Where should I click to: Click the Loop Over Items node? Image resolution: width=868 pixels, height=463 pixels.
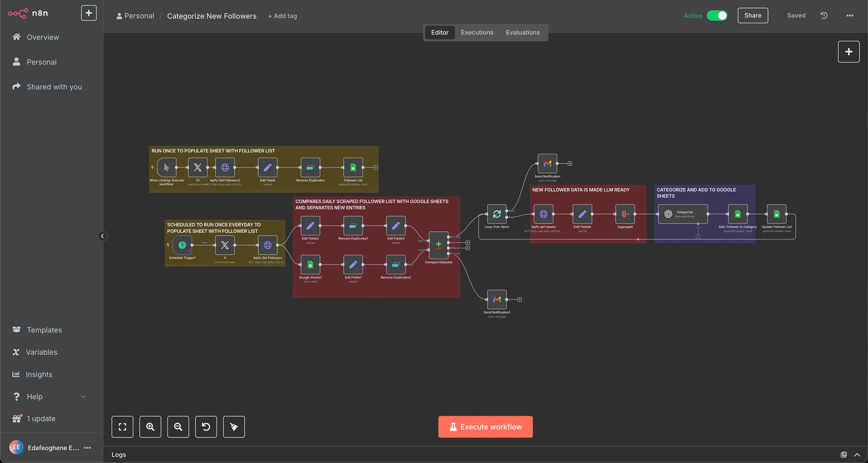(497, 214)
